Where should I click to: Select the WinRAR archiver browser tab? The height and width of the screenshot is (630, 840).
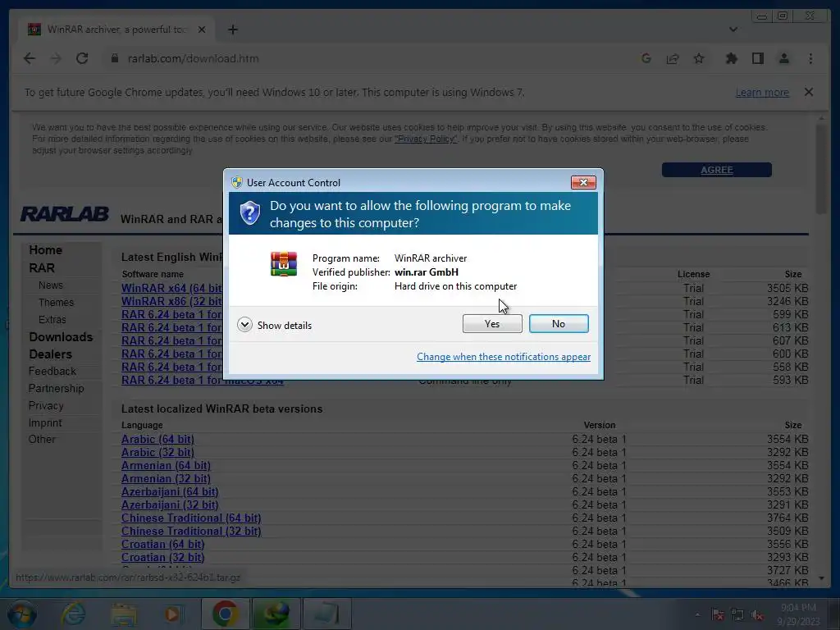point(116,30)
